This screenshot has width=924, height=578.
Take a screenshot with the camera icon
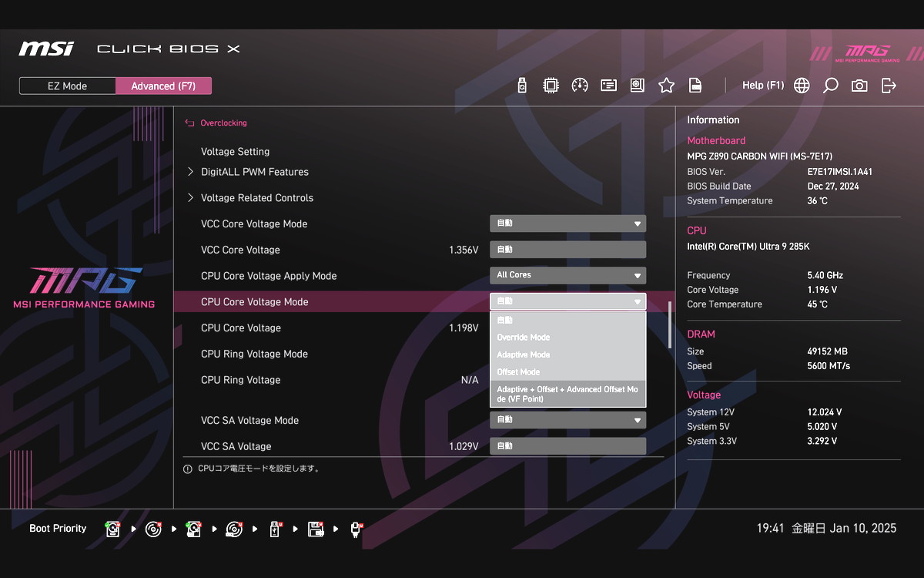[859, 86]
